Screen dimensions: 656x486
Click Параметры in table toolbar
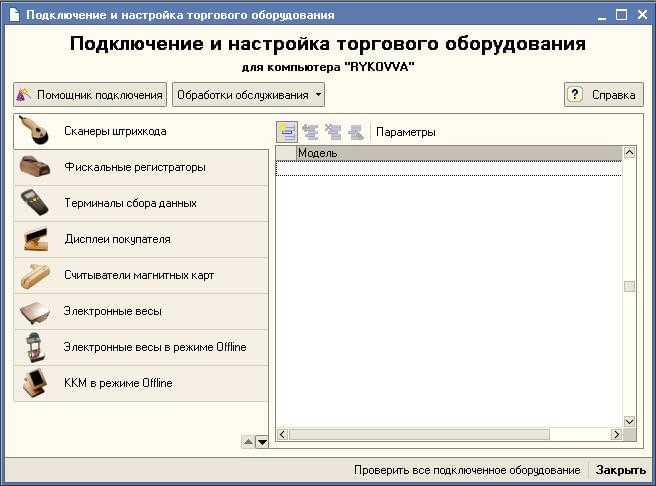pos(405,132)
